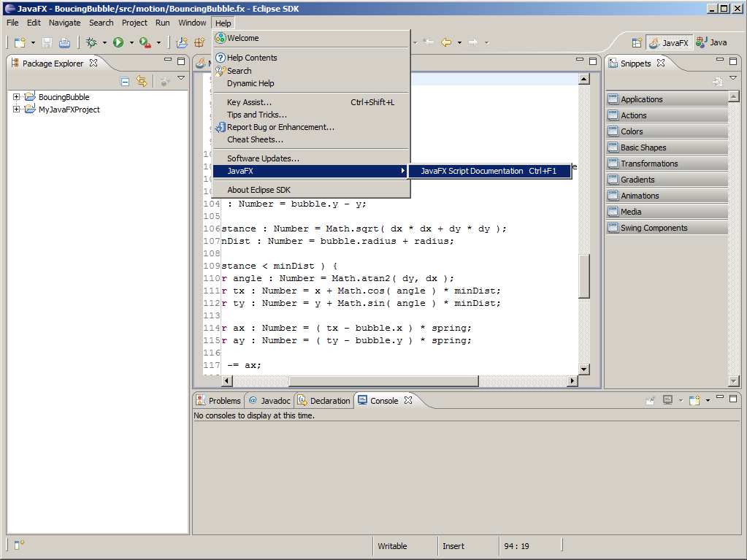Viewport: 747px width, 560px height.
Task: Click the editor's horizontal scrollbar thumb
Action: coord(383,380)
